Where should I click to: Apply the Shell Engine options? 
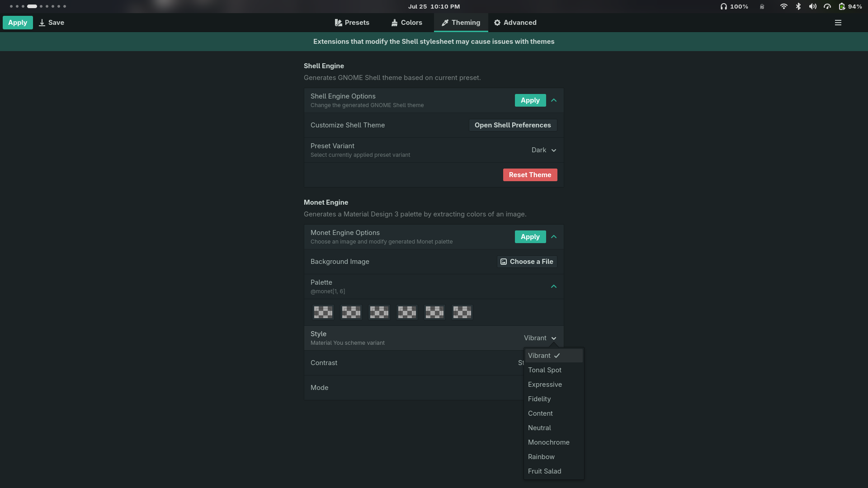click(x=530, y=100)
